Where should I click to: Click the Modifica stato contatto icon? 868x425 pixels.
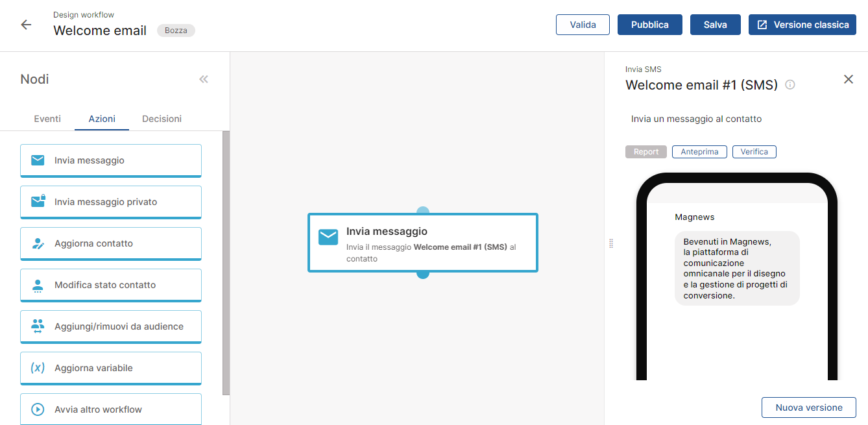(x=38, y=285)
